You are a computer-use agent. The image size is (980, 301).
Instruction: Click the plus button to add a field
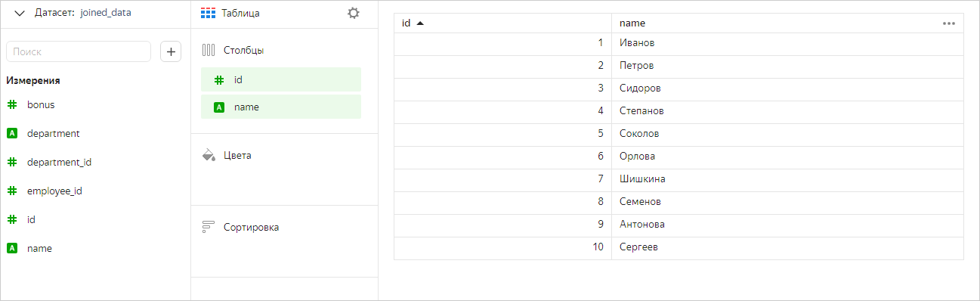(x=171, y=51)
